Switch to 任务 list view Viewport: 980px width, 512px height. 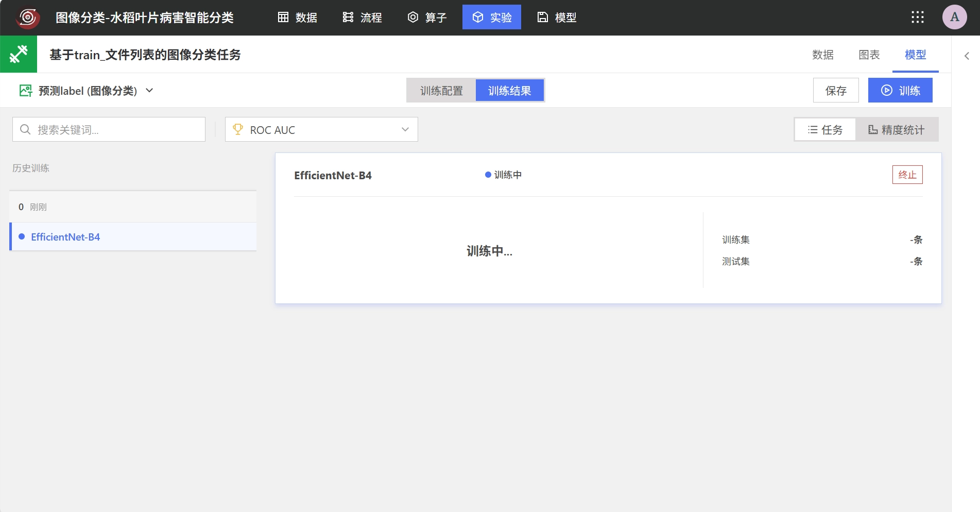pyautogui.click(x=825, y=129)
